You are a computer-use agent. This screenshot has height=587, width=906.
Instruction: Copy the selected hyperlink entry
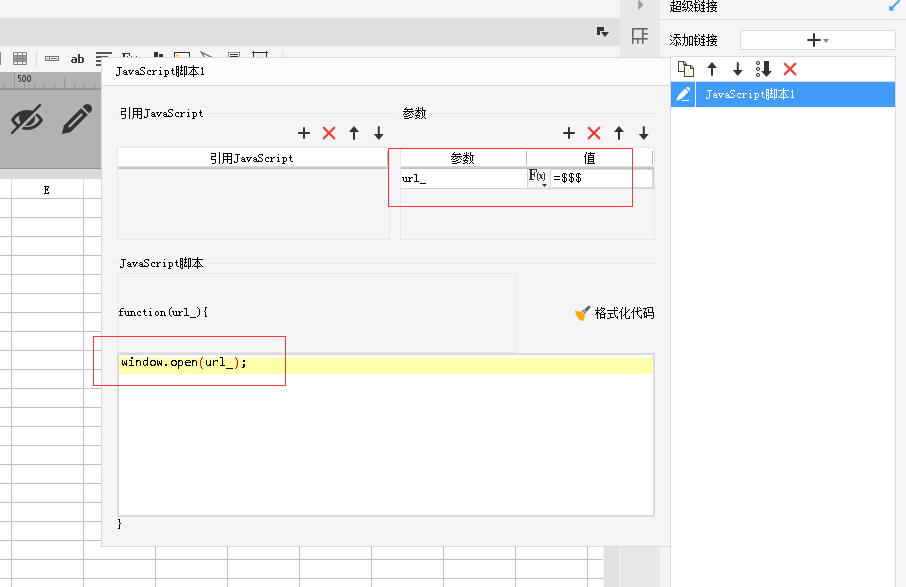click(686, 69)
